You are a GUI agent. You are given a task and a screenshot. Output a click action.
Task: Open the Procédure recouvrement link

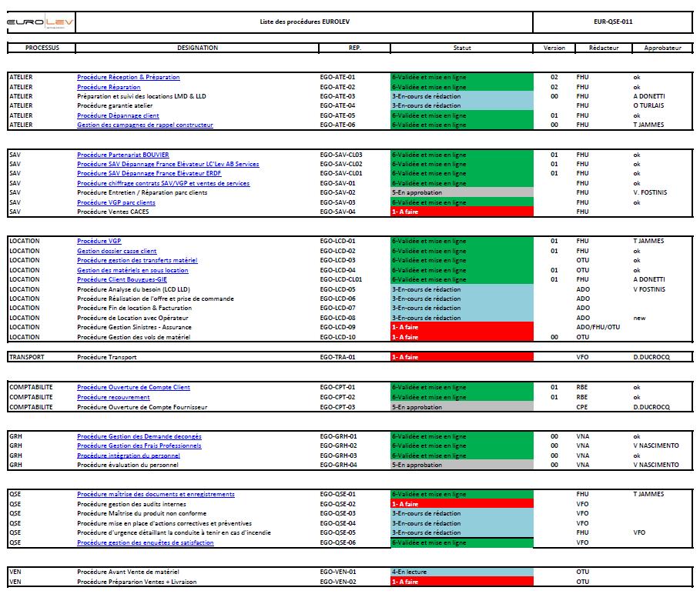[x=113, y=397]
